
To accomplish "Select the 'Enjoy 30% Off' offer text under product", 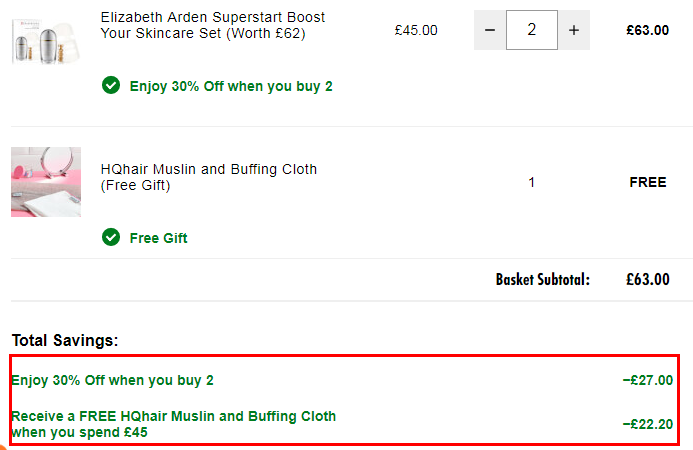I will [x=231, y=86].
